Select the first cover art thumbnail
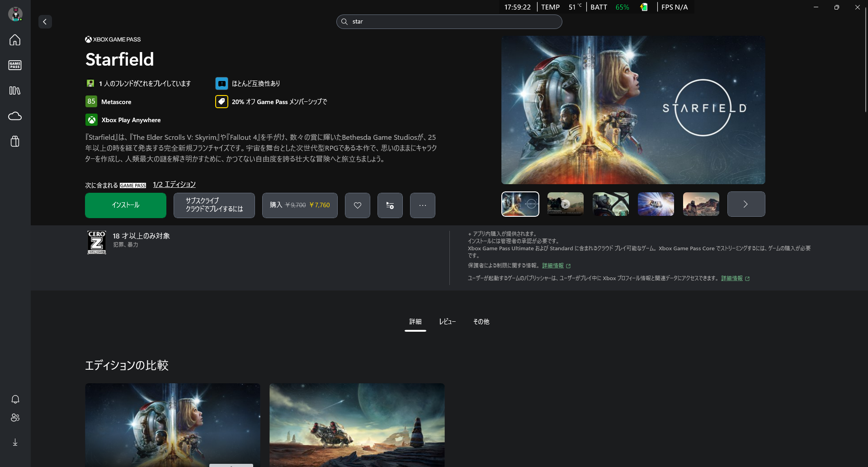This screenshot has height=467, width=868. tap(520, 204)
